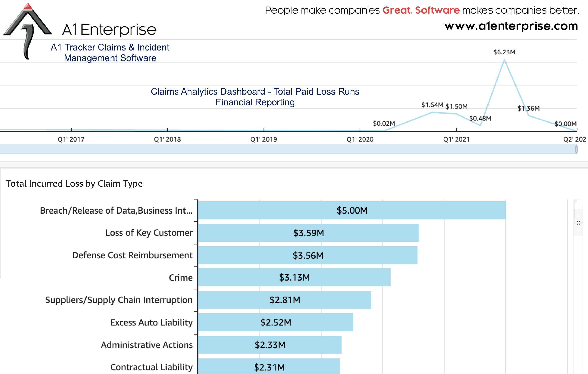Click the vertical scrollbar drag grip dots
This screenshot has width=588, height=374.
[578, 223]
